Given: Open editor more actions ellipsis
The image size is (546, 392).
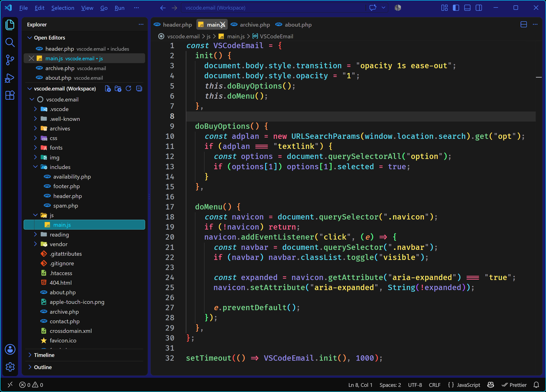Looking at the screenshot, I should 535,24.
